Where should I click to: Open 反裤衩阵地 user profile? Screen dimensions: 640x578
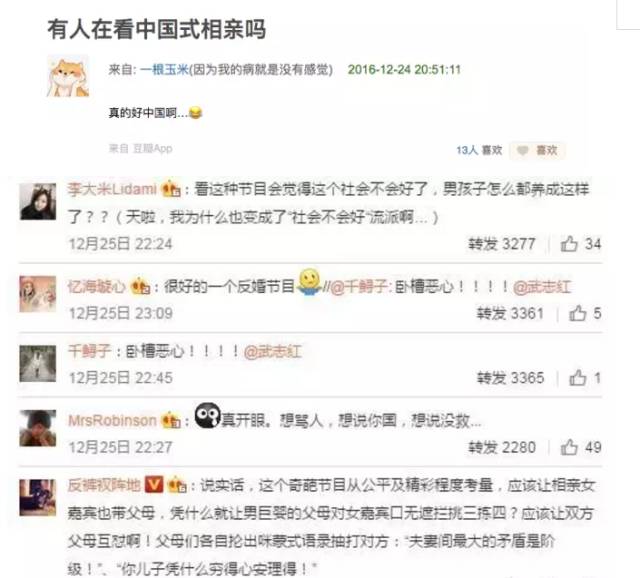click(104, 485)
